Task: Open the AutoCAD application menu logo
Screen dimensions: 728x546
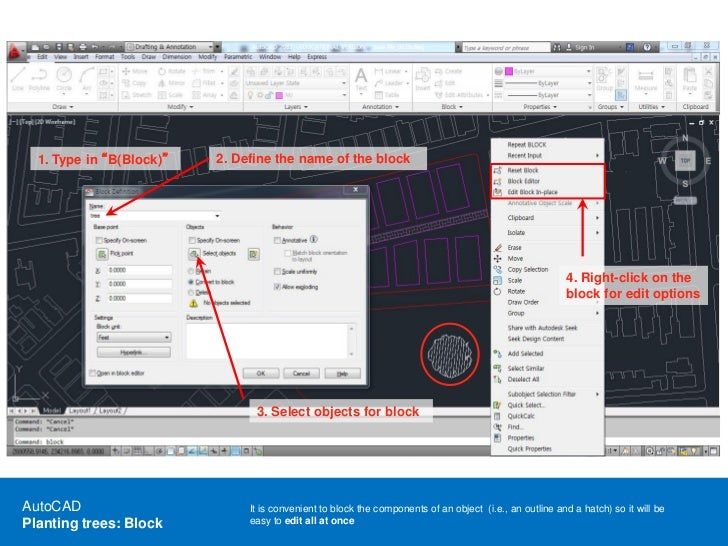Action: [15, 51]
